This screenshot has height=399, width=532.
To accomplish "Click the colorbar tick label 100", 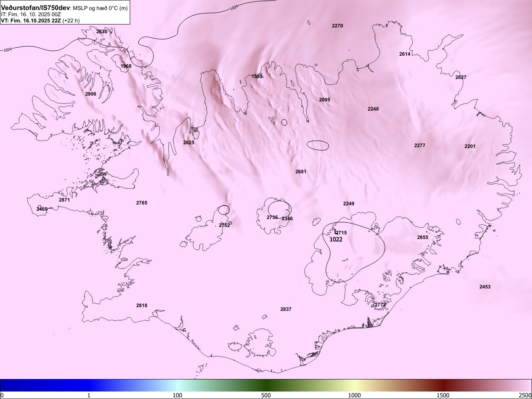I will [x=177, y=395].
